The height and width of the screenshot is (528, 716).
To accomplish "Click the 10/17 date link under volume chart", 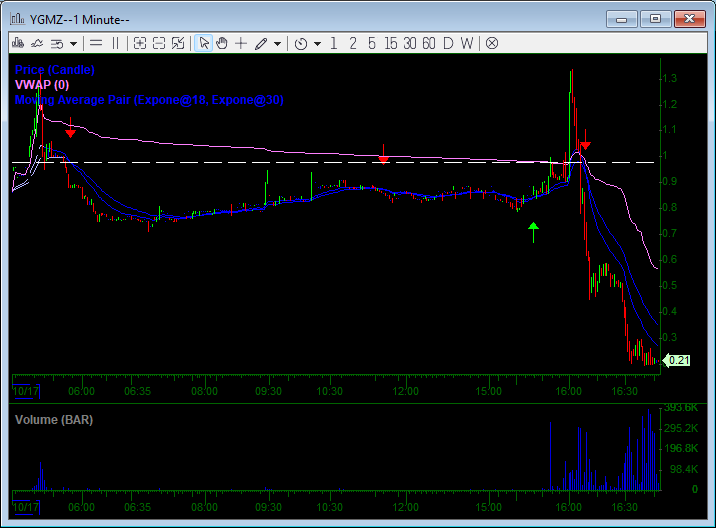I will coord(26,507).
